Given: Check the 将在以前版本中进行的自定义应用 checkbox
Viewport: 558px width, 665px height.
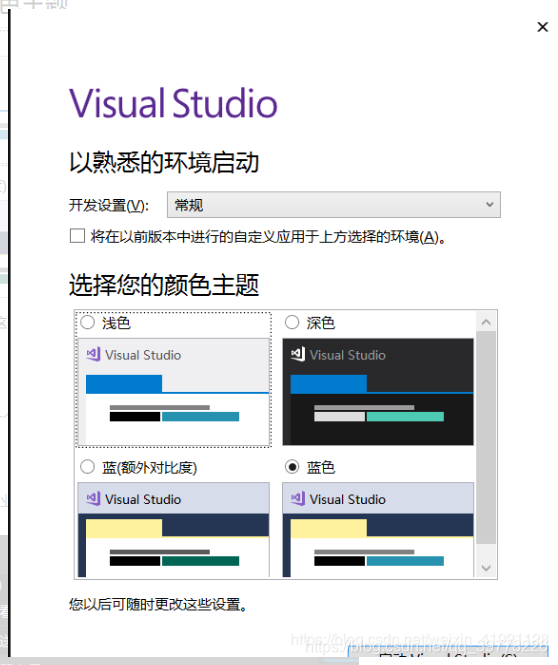Looking at the screenshot, I should 77,236.
